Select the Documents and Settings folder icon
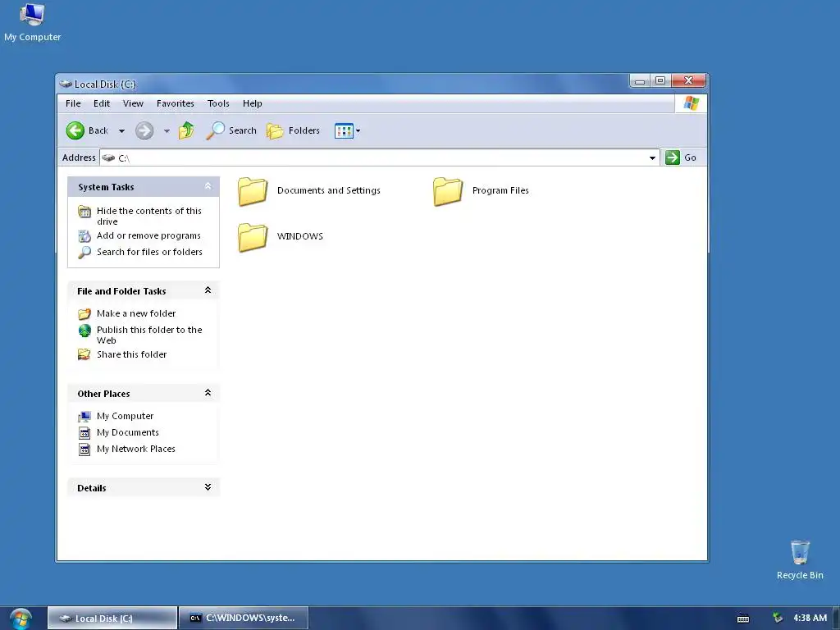 253,191
